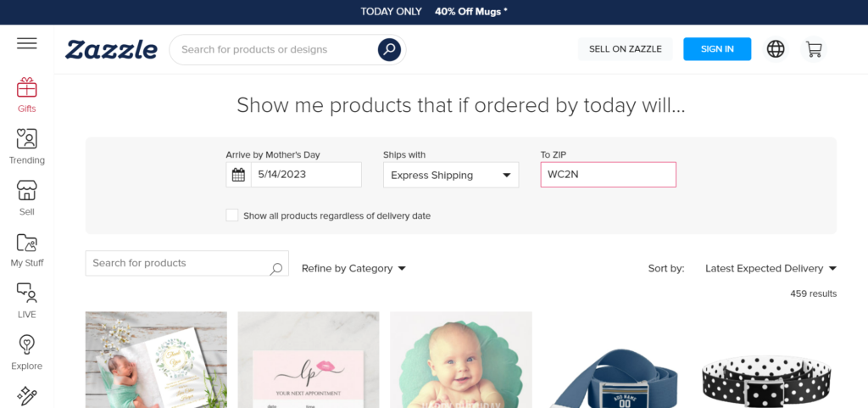Click the SIGN IN button

pyautogui.click(x=717, y=49)
